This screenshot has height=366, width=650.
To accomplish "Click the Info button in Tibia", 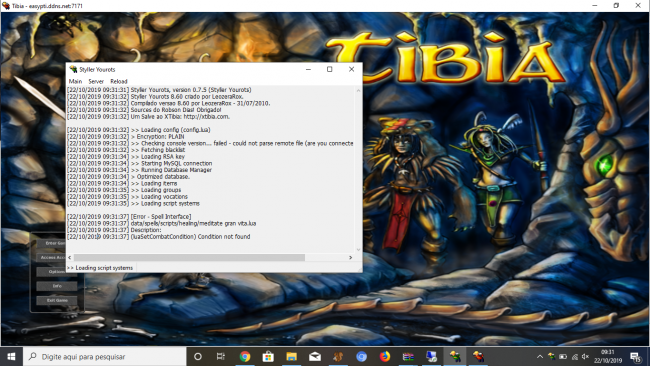I will (x=56, y=286).
